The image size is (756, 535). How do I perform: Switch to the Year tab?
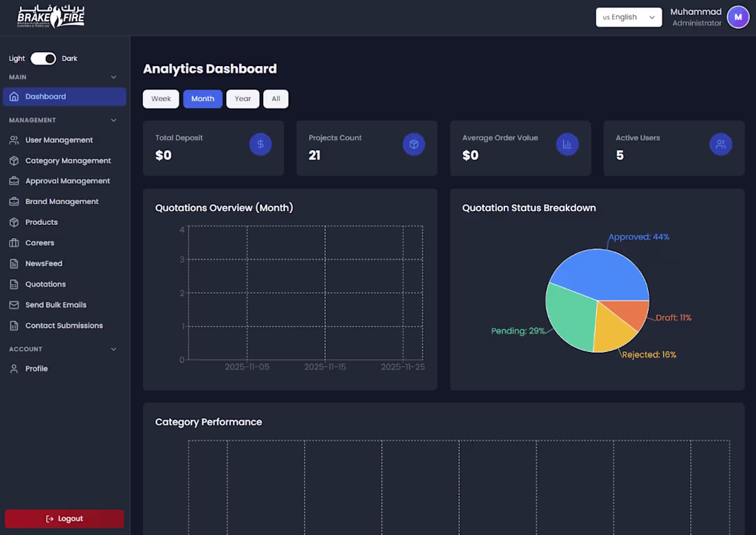pos(243,98)
